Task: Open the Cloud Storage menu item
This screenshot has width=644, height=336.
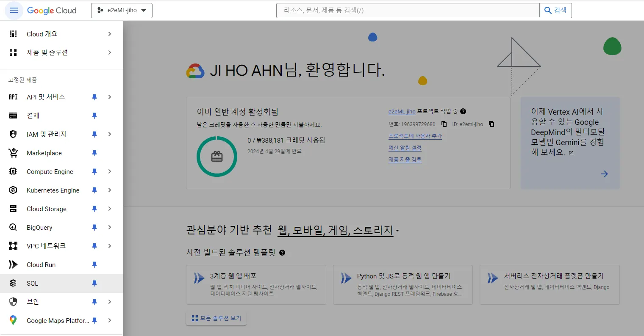Action: [x=61, y=209]
